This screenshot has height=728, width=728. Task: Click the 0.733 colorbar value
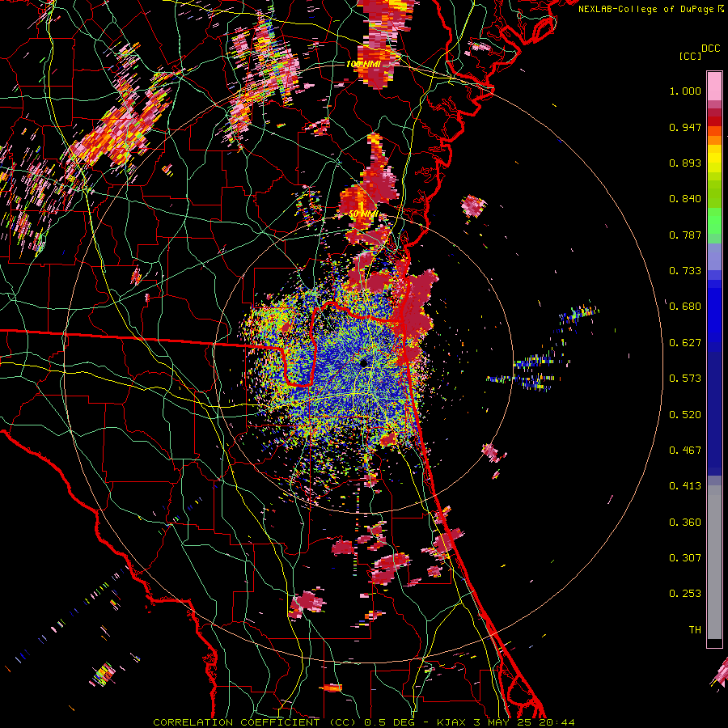685,271
